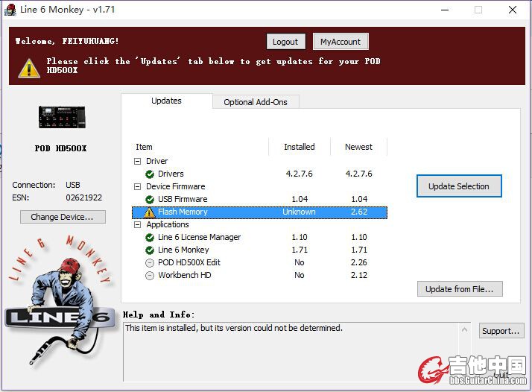
Task: Select the USB Firmware row
Action: (x=259, y=199)
